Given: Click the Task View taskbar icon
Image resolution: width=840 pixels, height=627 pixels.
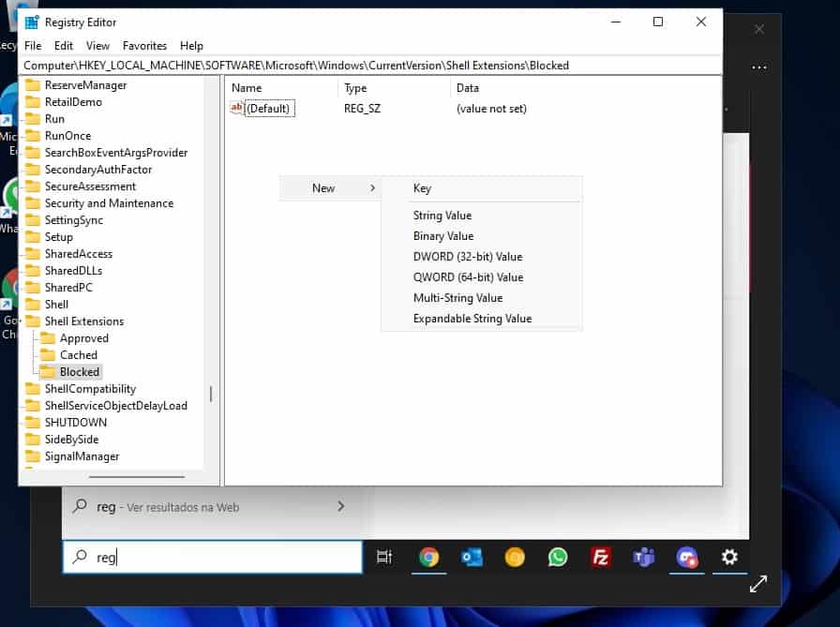Looking at the screenshot, I should 383,557.
